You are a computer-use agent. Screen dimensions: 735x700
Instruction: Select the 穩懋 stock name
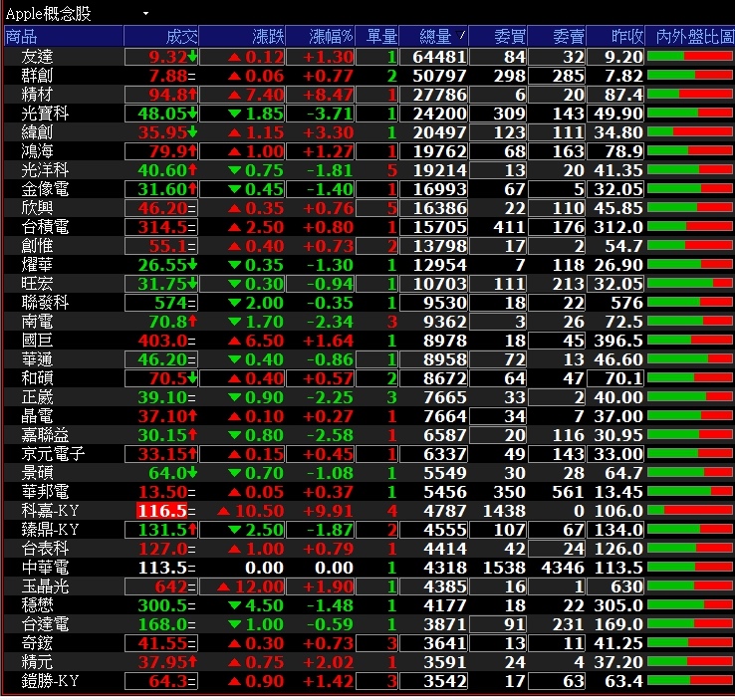point(37,605)
